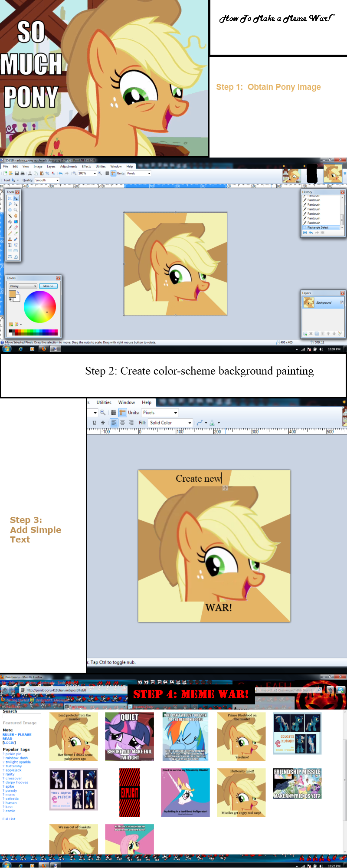Open the Quality 'Smooth' dropdown
The width and height of the screenshot is (347, 868).
[x=57, y=180]
